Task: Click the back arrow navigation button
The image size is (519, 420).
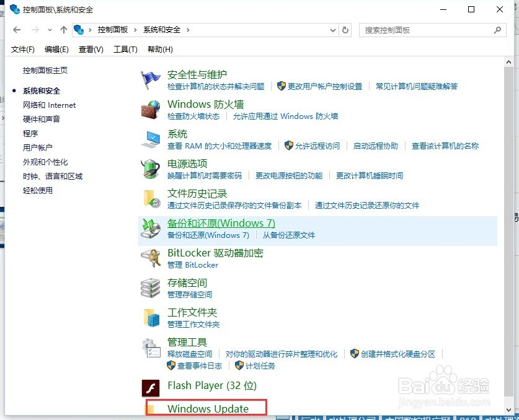Action: point(17,30)
